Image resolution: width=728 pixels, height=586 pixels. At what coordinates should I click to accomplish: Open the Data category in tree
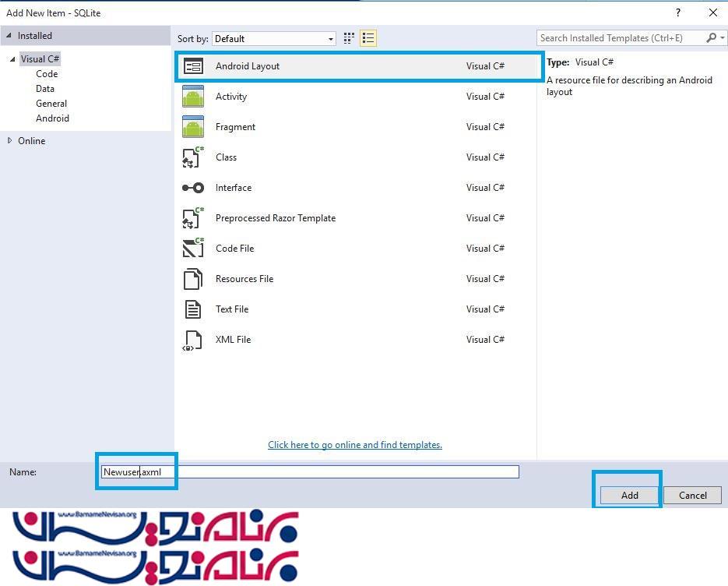pos(45,89)
